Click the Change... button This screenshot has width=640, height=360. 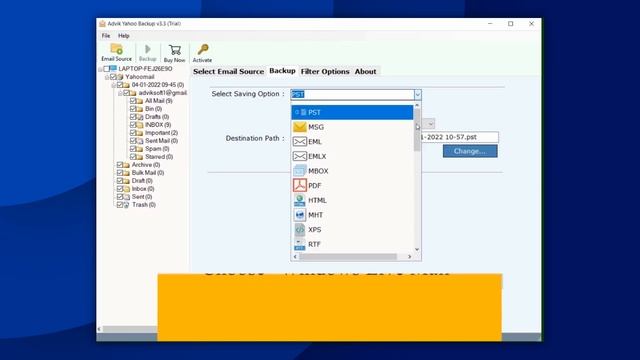click(470, 151)
